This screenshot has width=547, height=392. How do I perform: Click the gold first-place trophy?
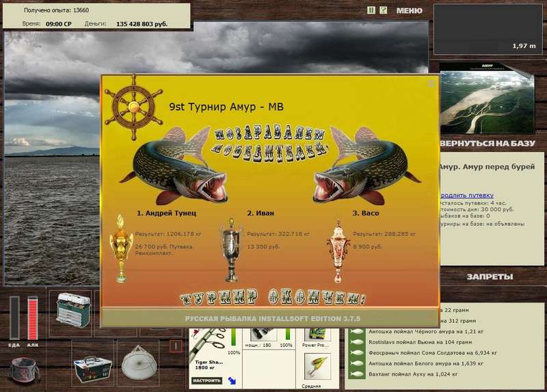pyautogui.click(x=121, y=248)
